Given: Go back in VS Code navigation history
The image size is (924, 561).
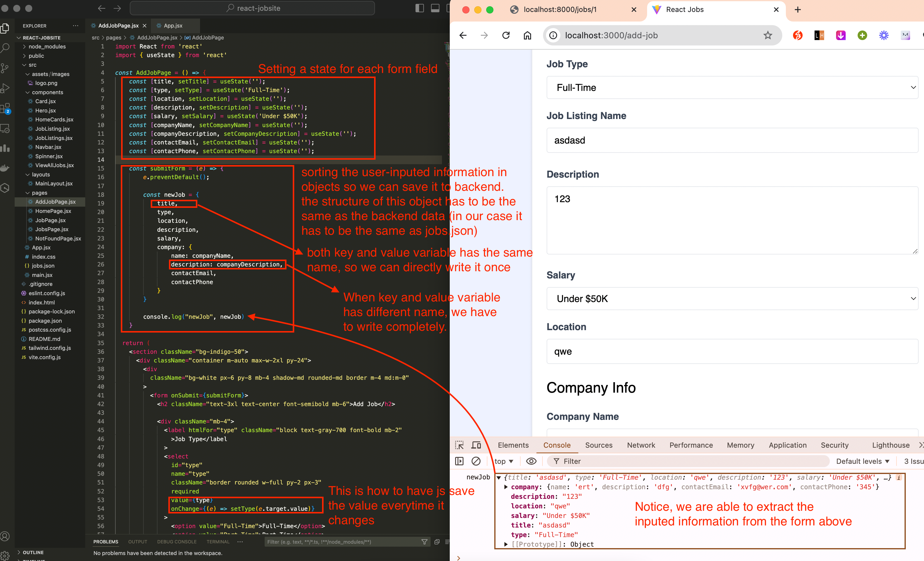Looking at the screenshot, I should tap(102, 8).
